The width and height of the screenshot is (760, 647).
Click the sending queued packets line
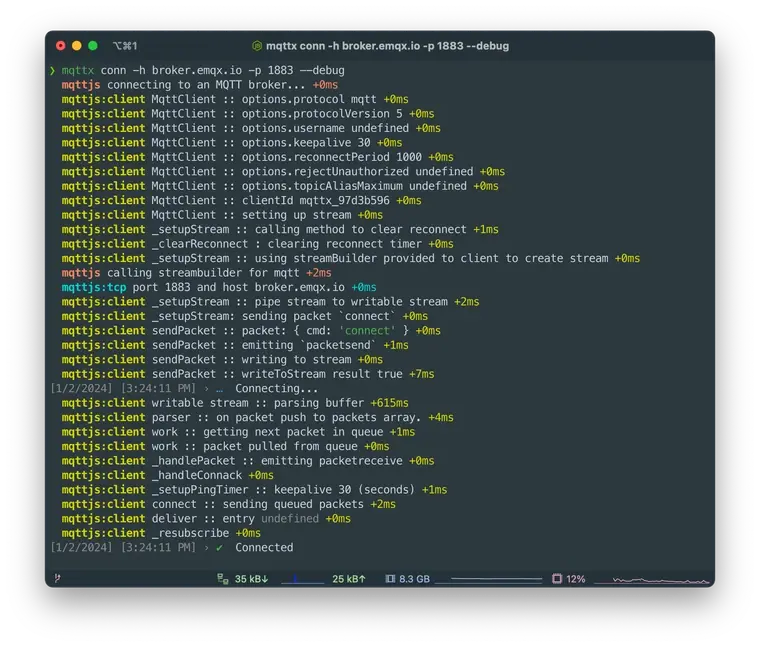click(x=228, y=505)
